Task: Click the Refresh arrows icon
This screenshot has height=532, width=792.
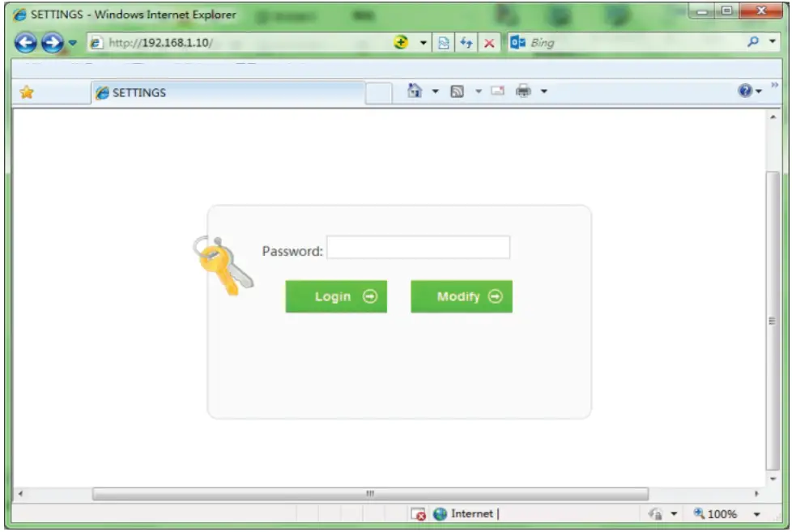Action: [x=466, y=43]
